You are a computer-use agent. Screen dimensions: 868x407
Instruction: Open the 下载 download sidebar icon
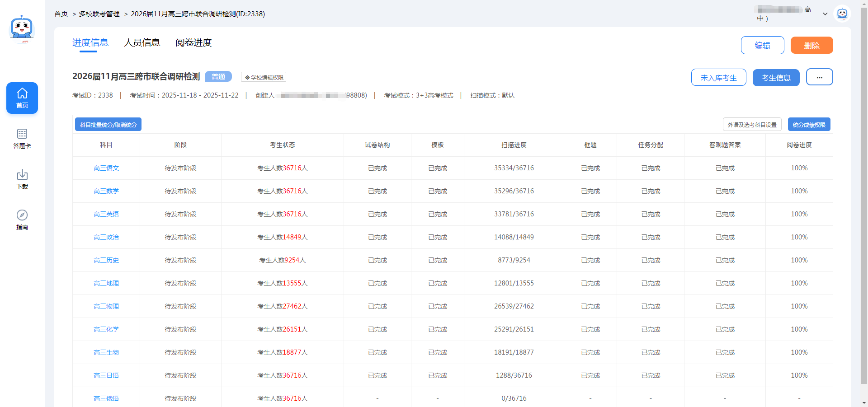22,179
